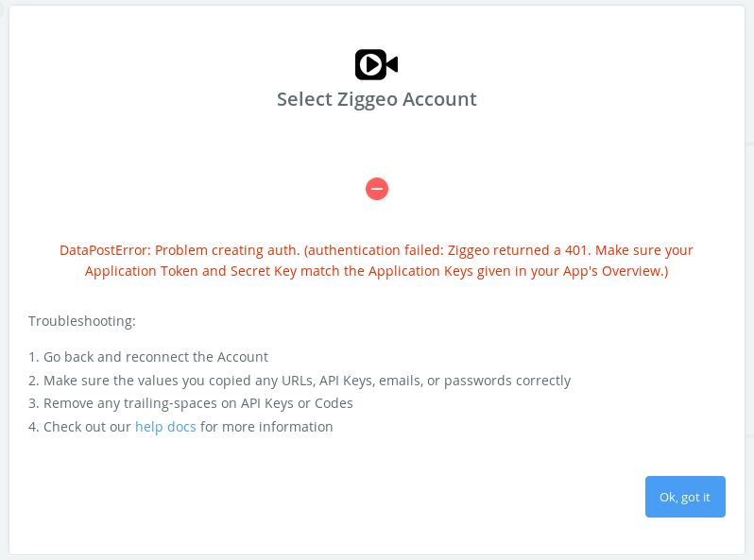Image resolution: width=754 pixels, height=560 pixels.
Task: Click the Troubleshooting label
Action: coord(82,321)
